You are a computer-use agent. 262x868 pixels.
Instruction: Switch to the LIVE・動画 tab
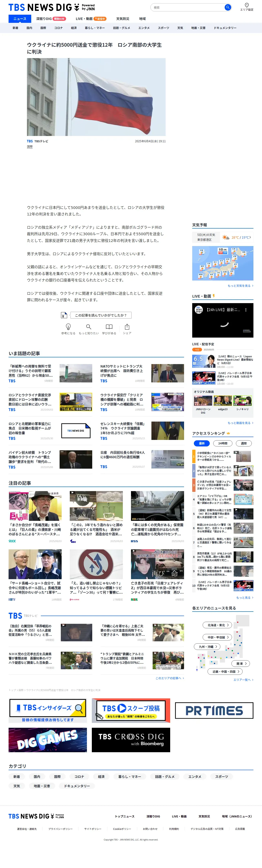[91, 19]
